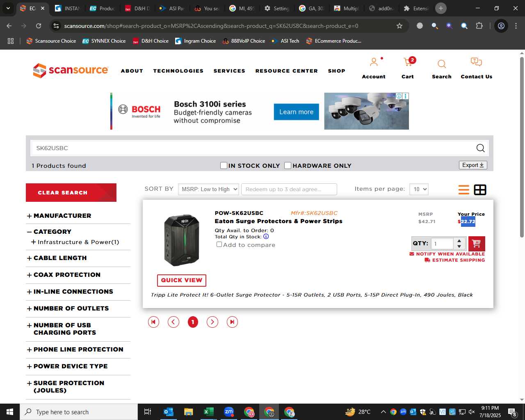Screen dimensions: 525x420
Task: Open the Account icon in site header
Action: 374,62
